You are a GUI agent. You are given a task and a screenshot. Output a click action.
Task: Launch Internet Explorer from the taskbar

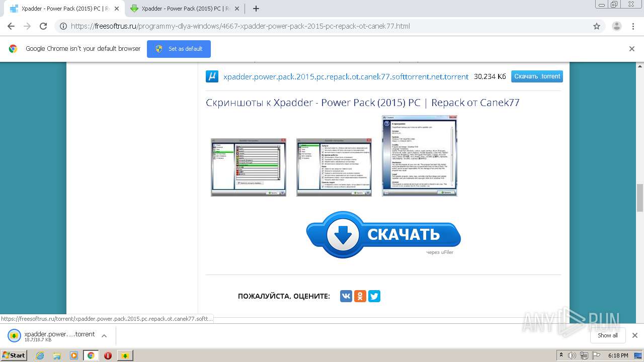[40, 355]
